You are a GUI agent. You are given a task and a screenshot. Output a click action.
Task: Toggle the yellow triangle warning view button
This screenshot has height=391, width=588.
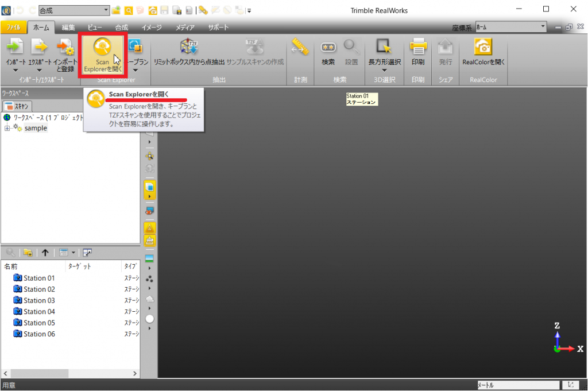149,228
